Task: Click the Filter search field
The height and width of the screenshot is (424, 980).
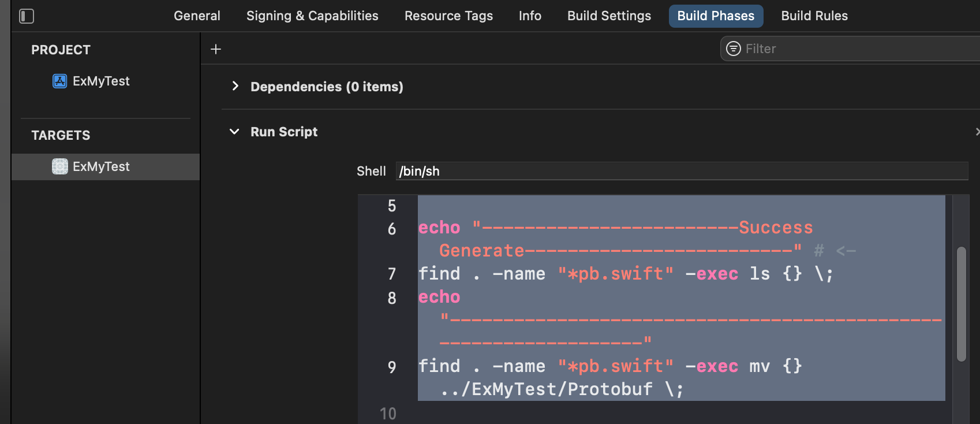Action: [854, 49]
